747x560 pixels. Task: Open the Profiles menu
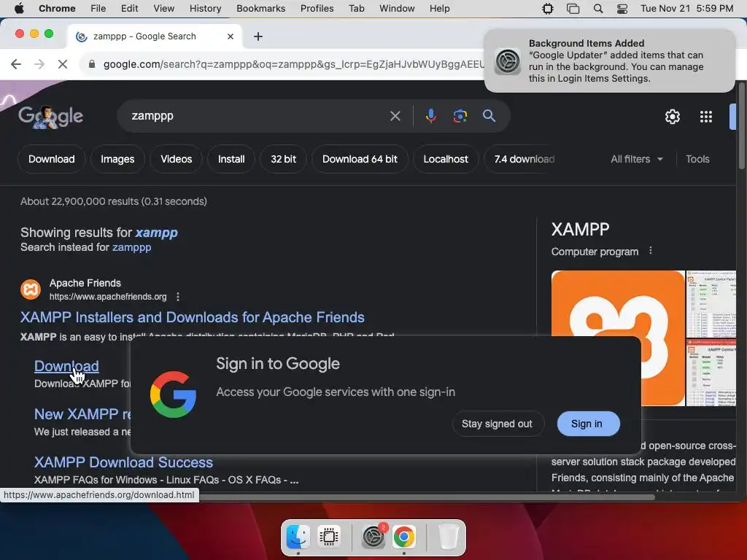tap(317, 8)
